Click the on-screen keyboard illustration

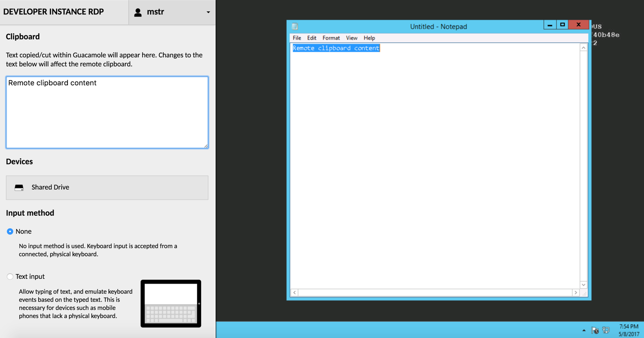click(170, 303)
